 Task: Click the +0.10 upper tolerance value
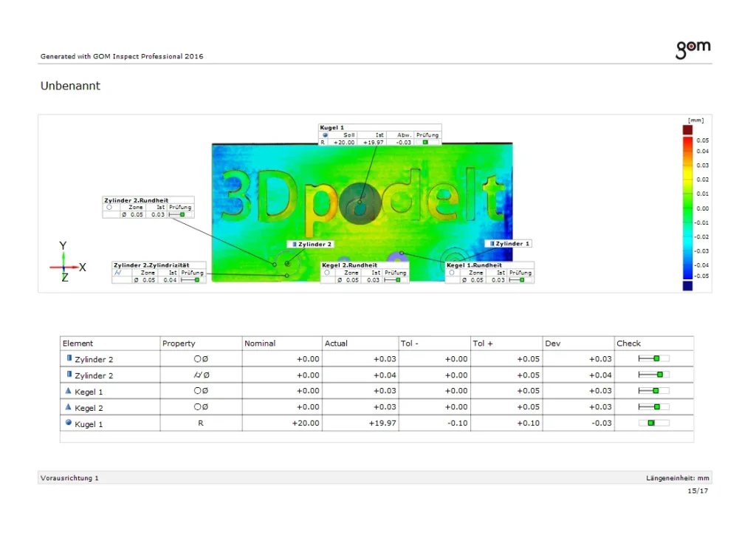click(529, 423)
